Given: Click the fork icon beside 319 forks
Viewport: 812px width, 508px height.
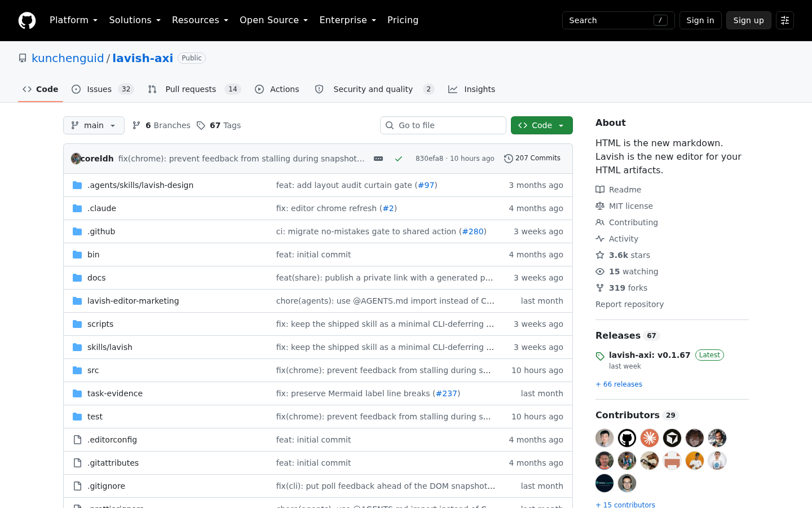Looking at the screenshot, I should pos(600,288).
